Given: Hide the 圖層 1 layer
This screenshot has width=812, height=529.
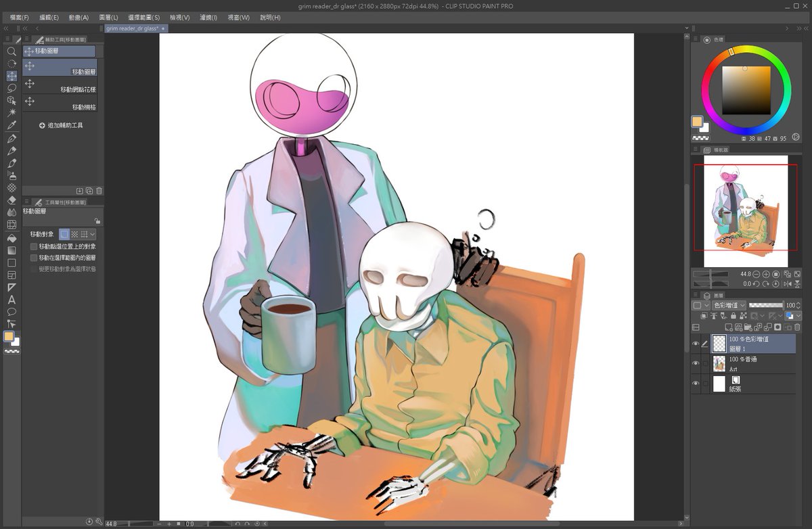Looking at the screenshot, I should (x=696, y=344).
